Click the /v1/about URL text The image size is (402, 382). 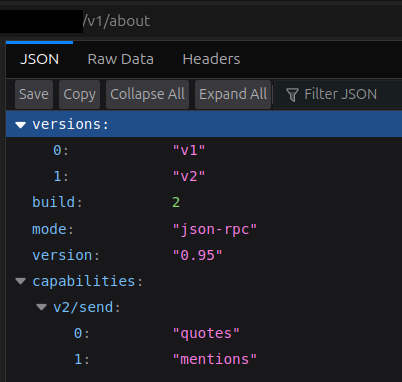117,21
